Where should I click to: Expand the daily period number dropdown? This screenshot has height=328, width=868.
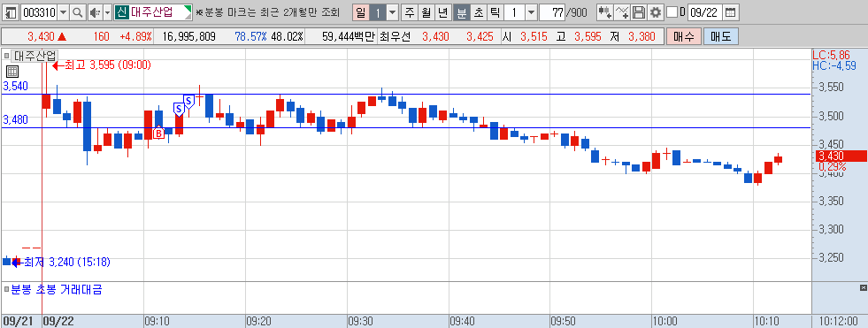(392, 12)
